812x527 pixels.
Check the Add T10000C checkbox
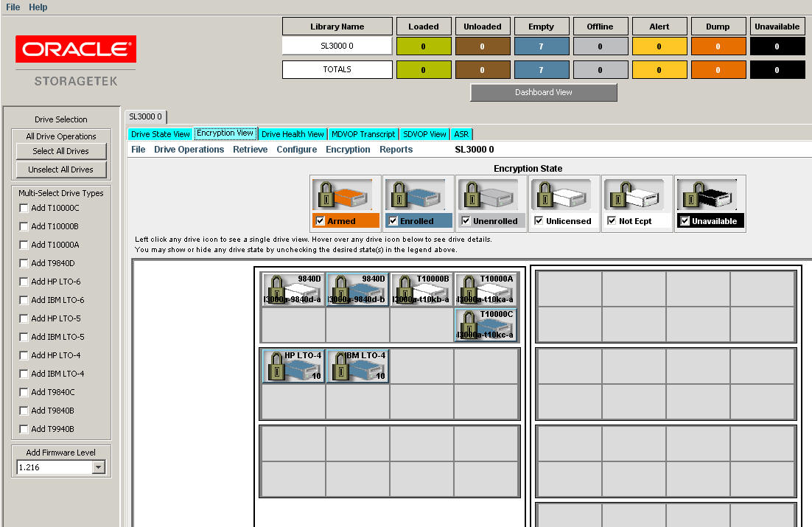24,208
